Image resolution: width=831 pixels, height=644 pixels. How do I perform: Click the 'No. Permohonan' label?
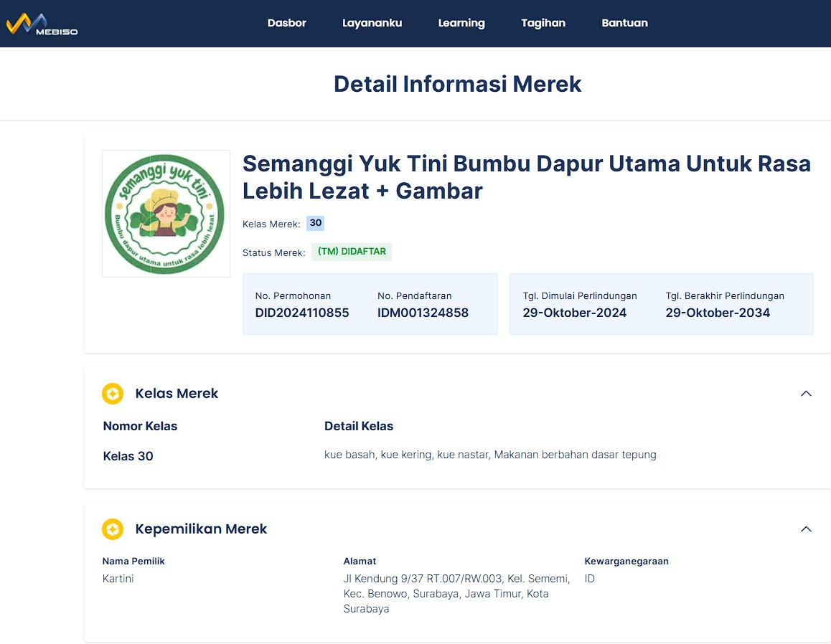pos(293,295)
